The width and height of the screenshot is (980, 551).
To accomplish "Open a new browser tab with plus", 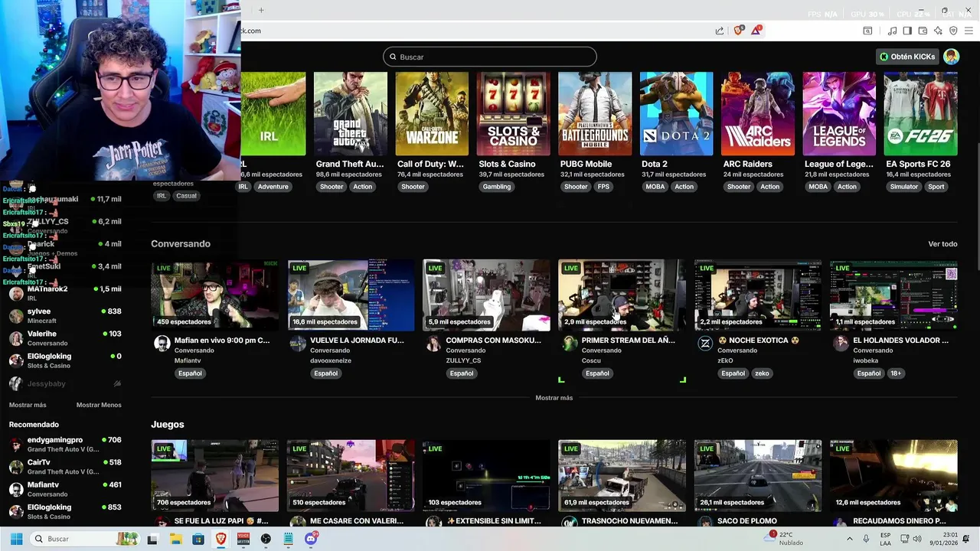I will pos(261,10).
